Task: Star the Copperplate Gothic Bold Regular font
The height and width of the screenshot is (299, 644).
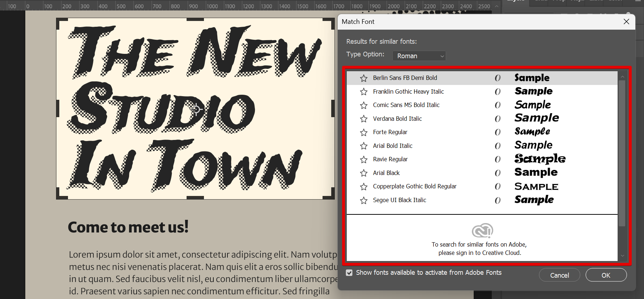Action: click(364, 187)
